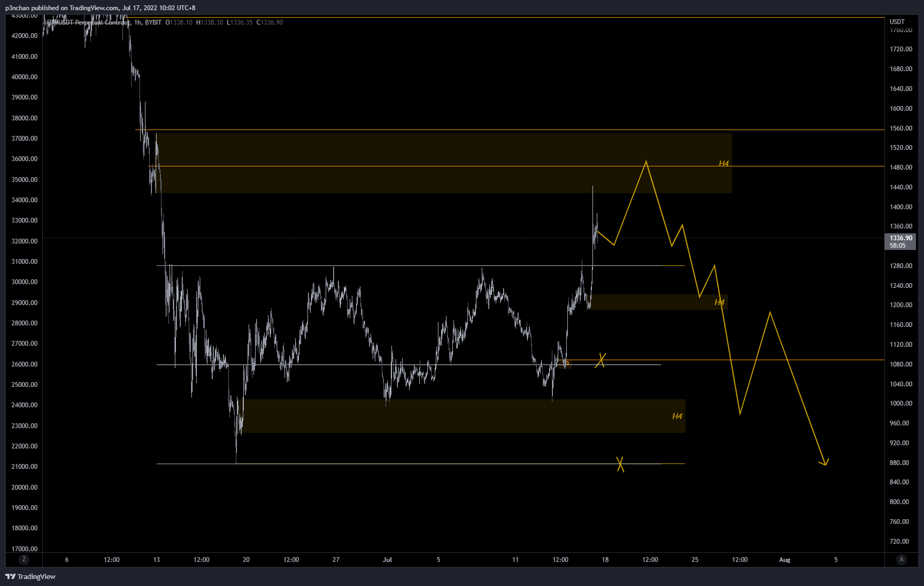Click the 6 date label on time axis
Viewport: 924px width, 586px height.
[67, 560]
